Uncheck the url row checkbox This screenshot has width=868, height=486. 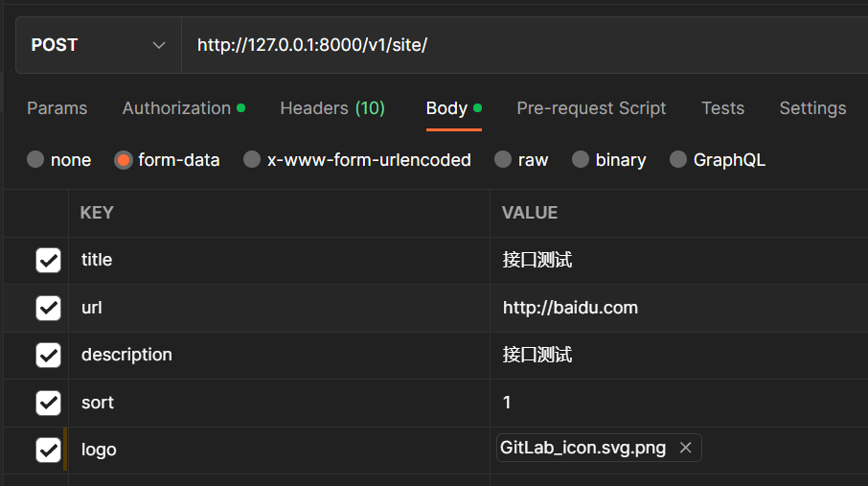(48, 308)
